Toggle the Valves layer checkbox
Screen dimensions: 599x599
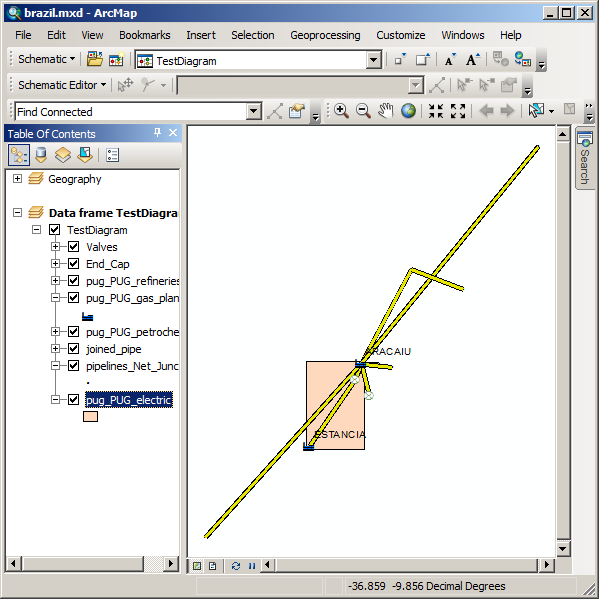pyautogui.click(x=73, y=246)
